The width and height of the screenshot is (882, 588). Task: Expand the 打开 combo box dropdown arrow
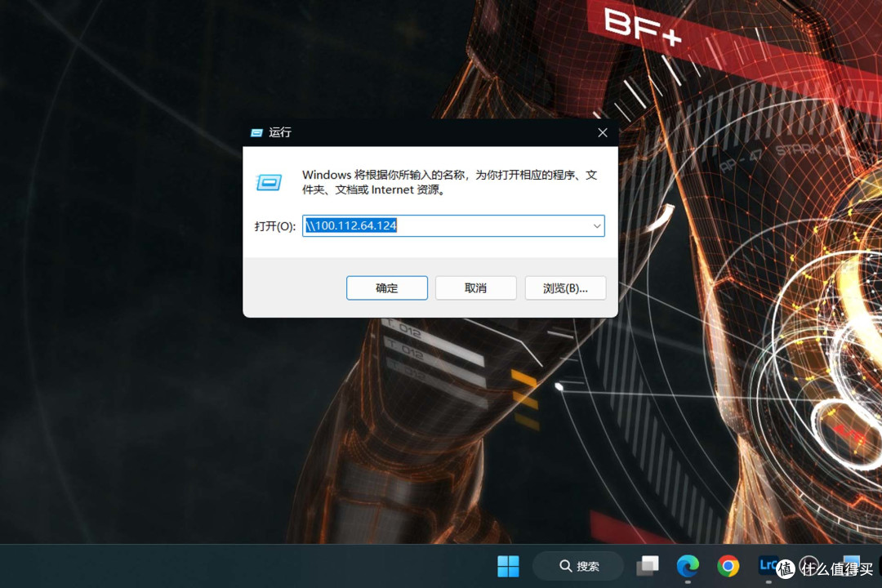click(597, 226)
